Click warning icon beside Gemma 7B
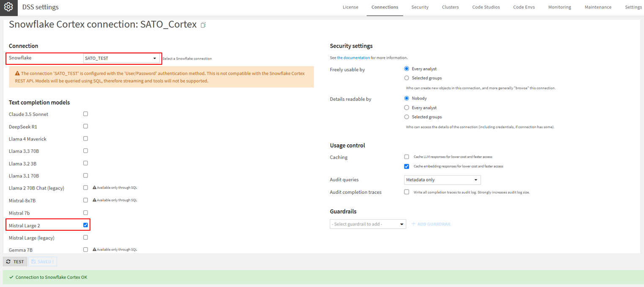Image resolution: width=644 pixels, height=287 pixels. click(x=95, y=249)
